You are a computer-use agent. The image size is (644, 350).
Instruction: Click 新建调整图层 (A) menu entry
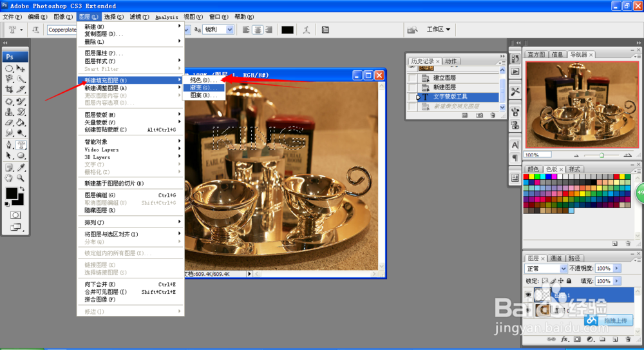click(131, 88)
